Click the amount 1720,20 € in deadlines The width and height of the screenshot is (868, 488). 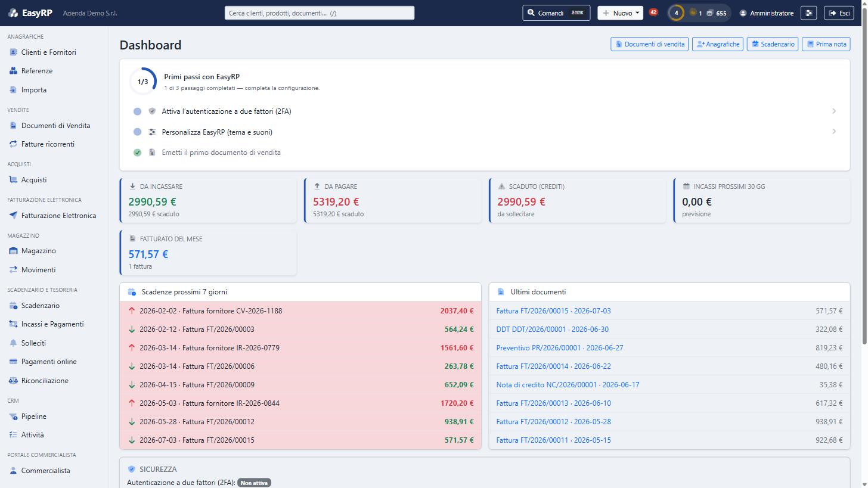(457, 403)
